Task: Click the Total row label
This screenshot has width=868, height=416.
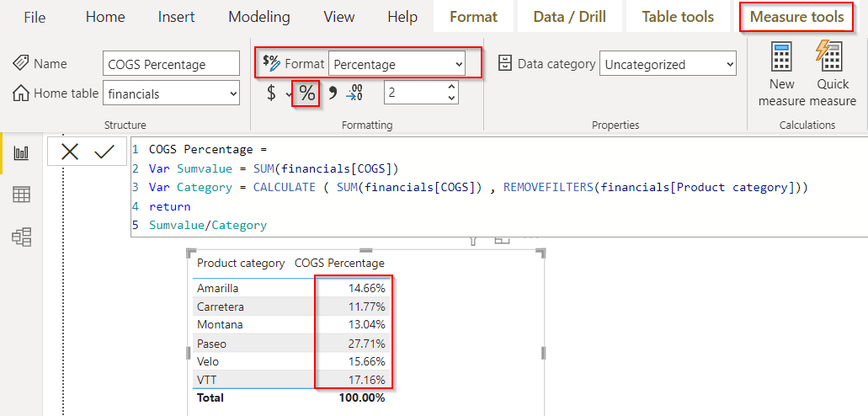Action: 210,397
